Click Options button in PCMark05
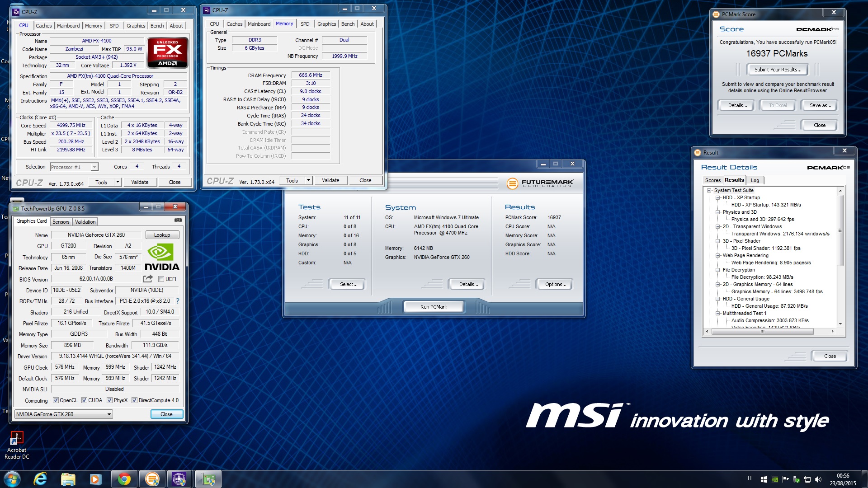This screenshot has height=488, width=868. tap(556, 284)
